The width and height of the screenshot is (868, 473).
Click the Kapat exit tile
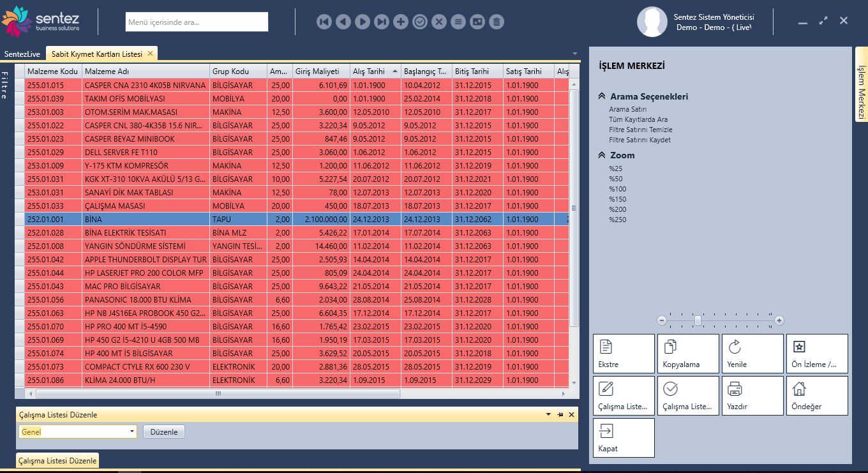(624, 438)
